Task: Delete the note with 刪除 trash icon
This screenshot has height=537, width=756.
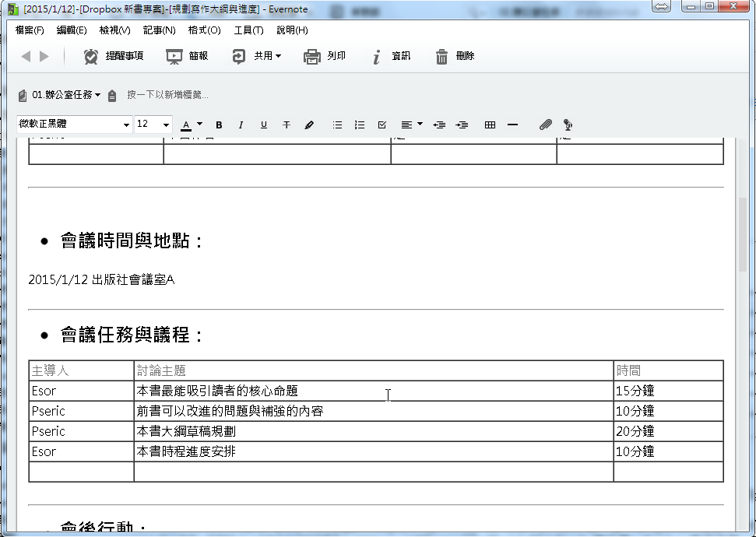Action: tap(442, 56)
